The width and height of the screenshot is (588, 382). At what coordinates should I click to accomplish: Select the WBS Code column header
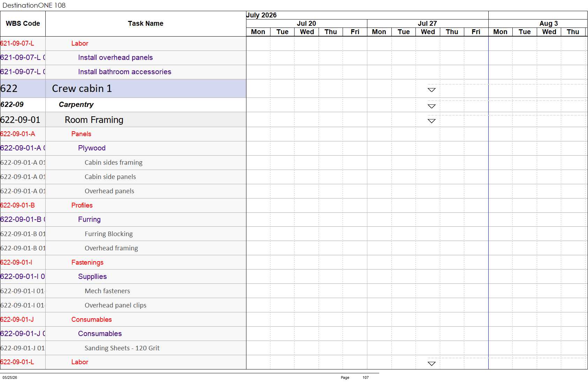(x=23, y=23)
